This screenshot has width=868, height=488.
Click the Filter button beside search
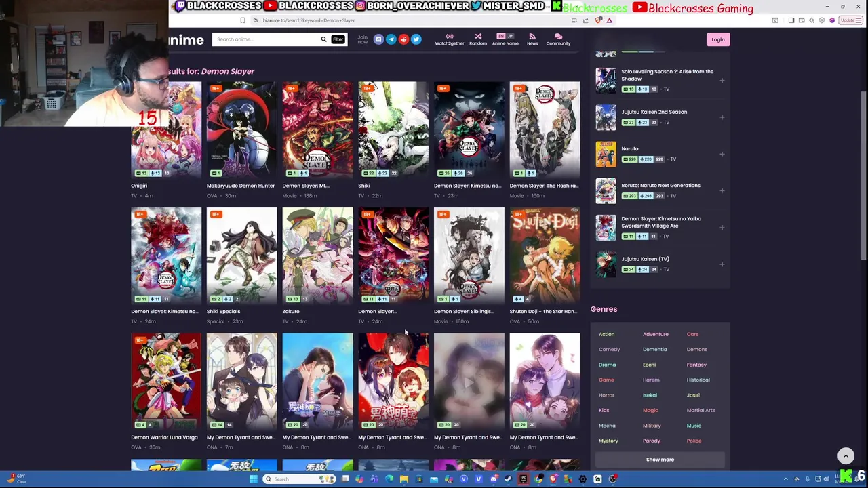[338, 39]
